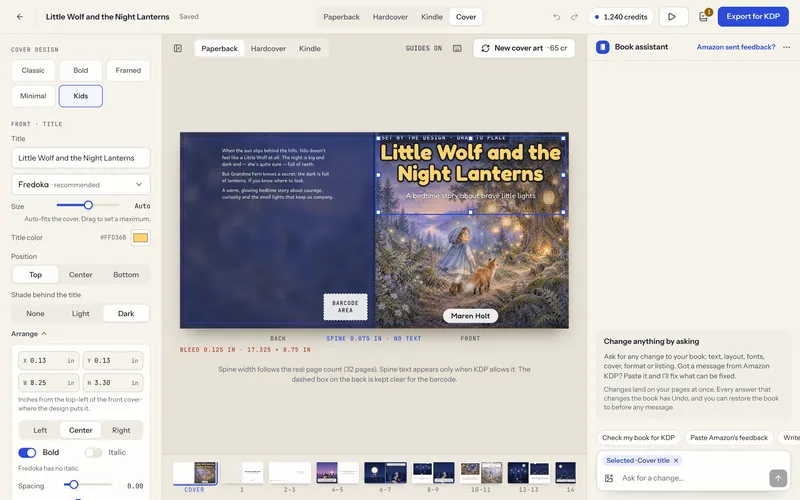Image resolution: width=800 pixels, height=500 pixels.
Task: Click Paste Amazon's feedback suggestion
Action: coord(729,438)
